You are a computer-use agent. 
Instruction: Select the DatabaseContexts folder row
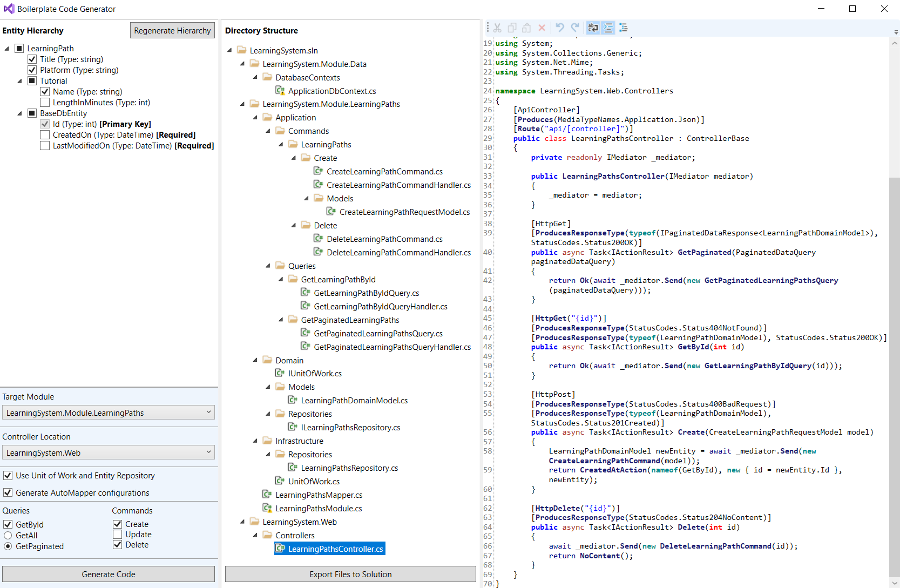coord(307,77)
